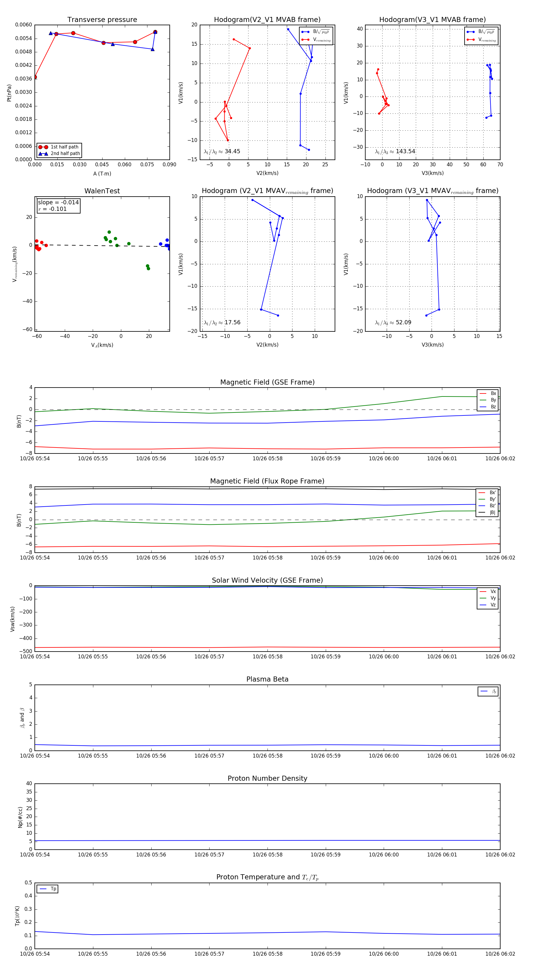
Task: Click the "2nd half path" legend entry
Action: 59,154
